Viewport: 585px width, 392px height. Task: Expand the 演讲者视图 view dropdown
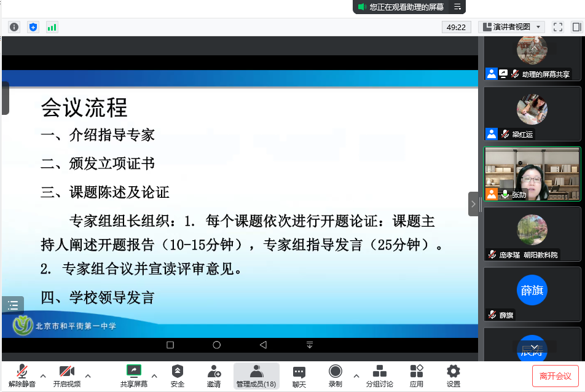(512, 27)
